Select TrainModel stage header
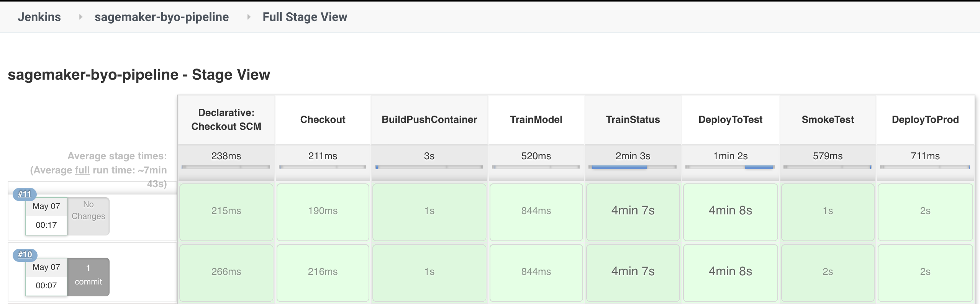 click(536, 119)
